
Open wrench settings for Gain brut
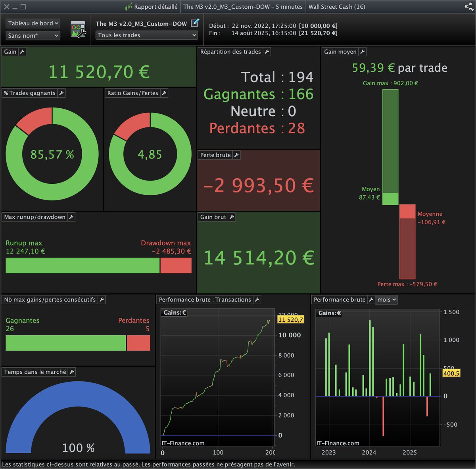coord(232,217)
